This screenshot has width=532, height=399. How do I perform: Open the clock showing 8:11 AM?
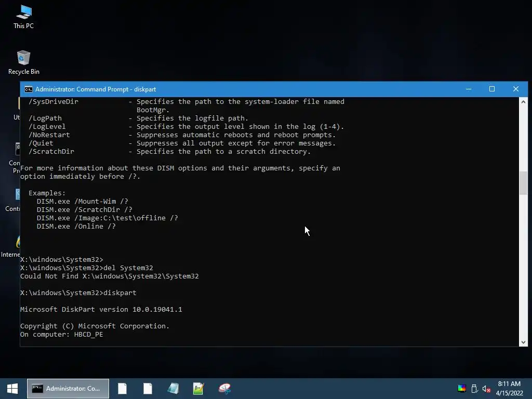click(x=509, y=389)
